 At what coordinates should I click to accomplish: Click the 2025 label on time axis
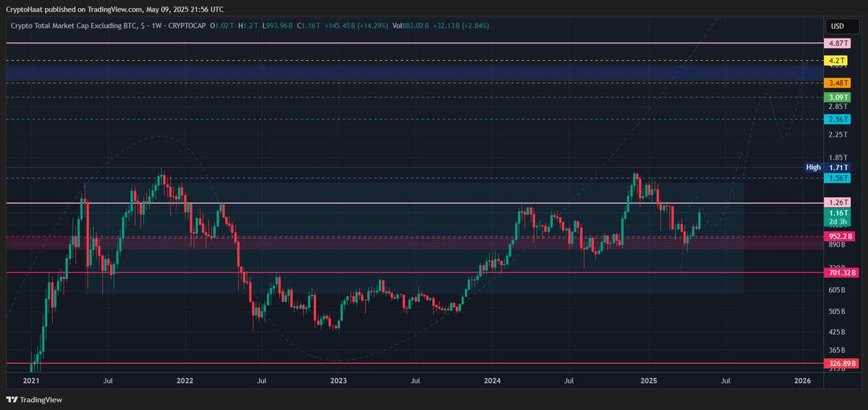point(648,380)
